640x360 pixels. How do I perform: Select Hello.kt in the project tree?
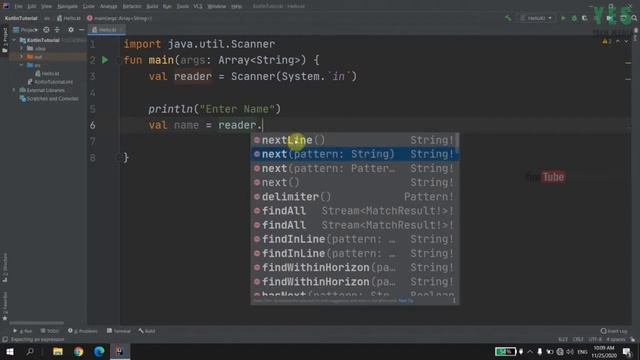click(47, 73)
